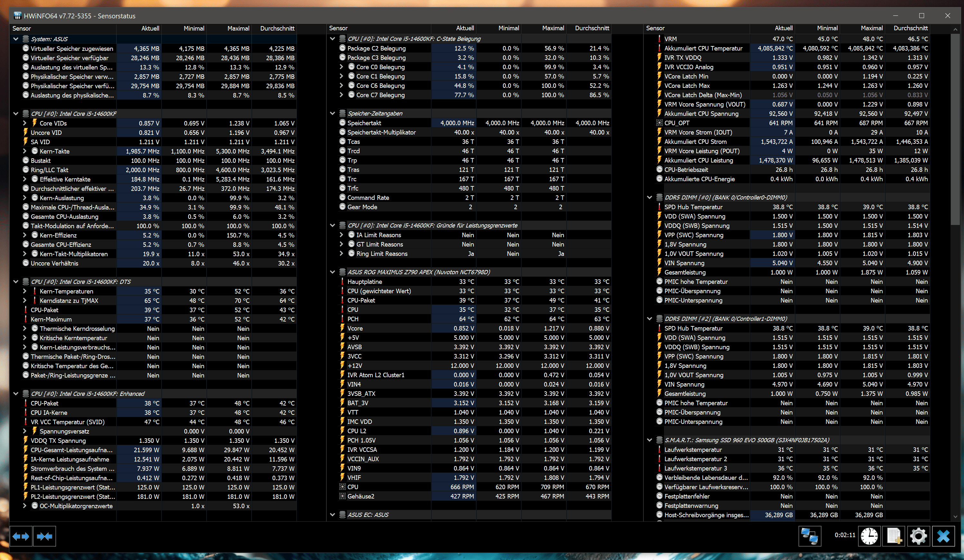Collapse the System: ASUS sensor group
Screen dimensions: 964x560
[16, 39]
